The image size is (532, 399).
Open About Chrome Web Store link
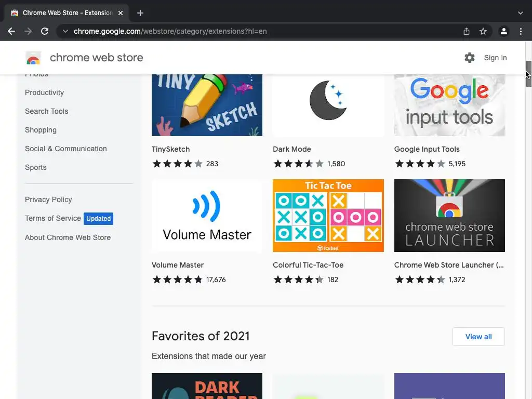pyautogui.click(x=68, y=237)
